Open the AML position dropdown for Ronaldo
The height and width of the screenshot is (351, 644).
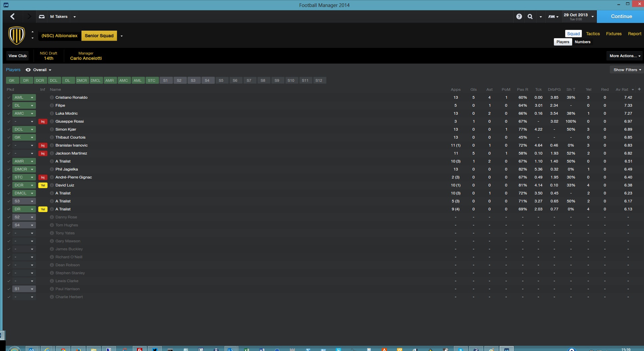[x=24, y=97]
